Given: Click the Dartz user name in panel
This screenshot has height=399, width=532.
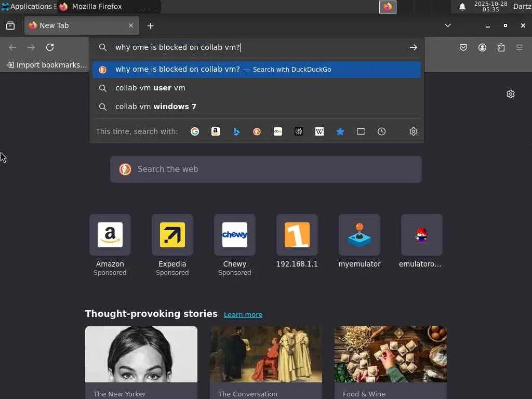Looking at the screenshot, I should click(522, 6).
